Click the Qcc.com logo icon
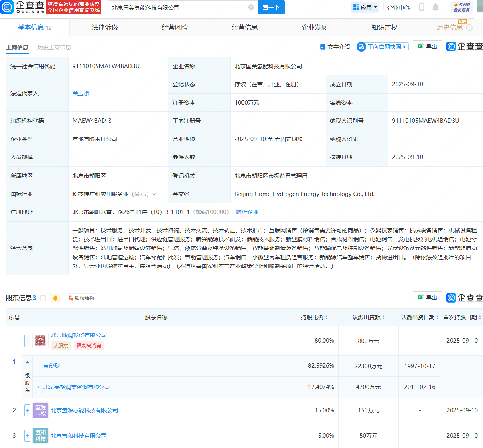The width and height of the screenshot is (483, 448). [7, 7]
